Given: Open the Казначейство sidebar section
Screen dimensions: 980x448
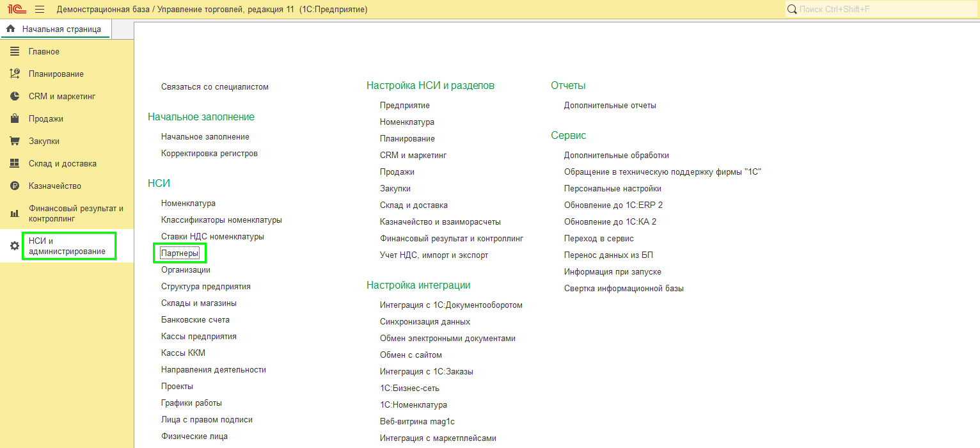Looking at the screenshot, I should pos(55,186).
